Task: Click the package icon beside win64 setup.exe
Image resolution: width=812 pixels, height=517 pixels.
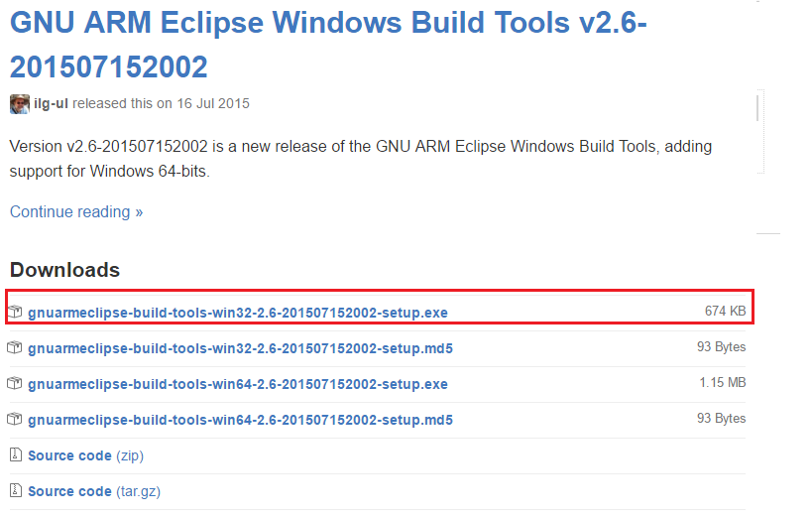Action: pos(15,384)
